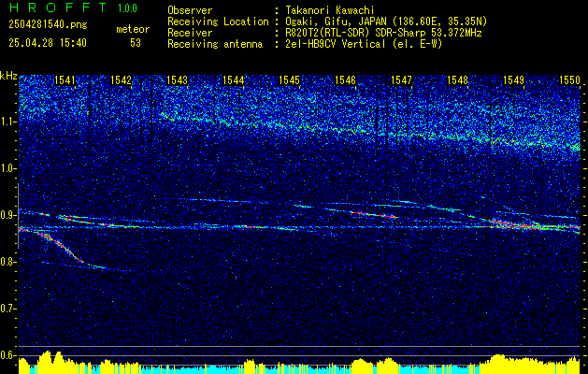This screenshot has width=588, height=374.
Task: Click the 1545 time marker
Action: coord(290,79)
